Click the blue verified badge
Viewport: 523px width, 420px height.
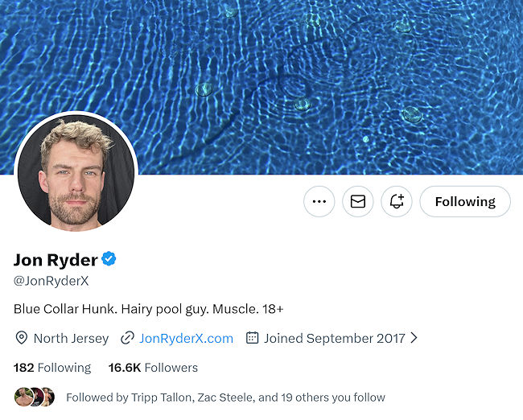pos(109,259)
